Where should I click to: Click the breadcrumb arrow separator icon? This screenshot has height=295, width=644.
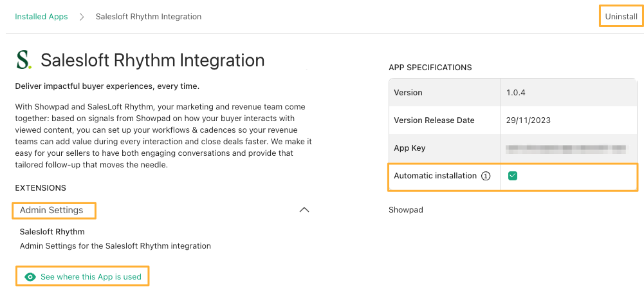tap(82, 17)
